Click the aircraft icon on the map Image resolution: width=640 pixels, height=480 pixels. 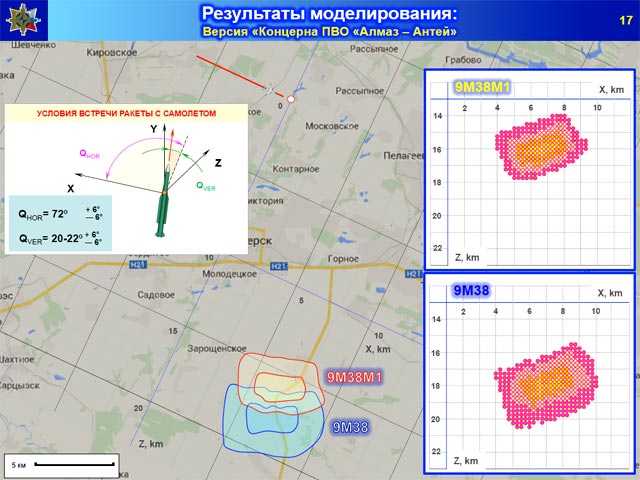[x=270, y=90]
